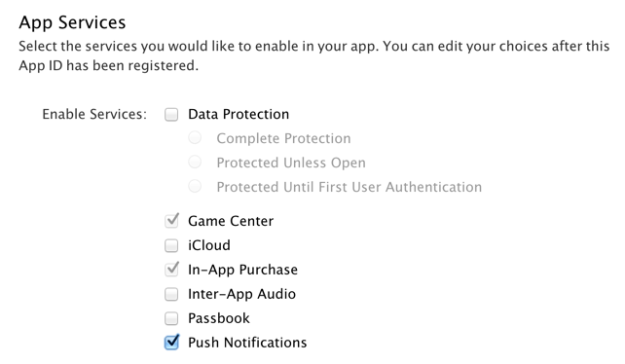Toggle the Game Center checkbox

tap(171, 221)
